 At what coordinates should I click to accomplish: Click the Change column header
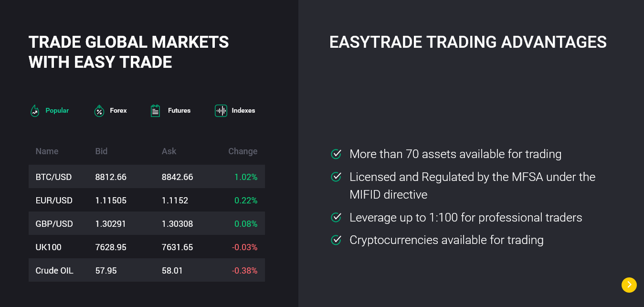pyautogui.click(x=243, y=151)
